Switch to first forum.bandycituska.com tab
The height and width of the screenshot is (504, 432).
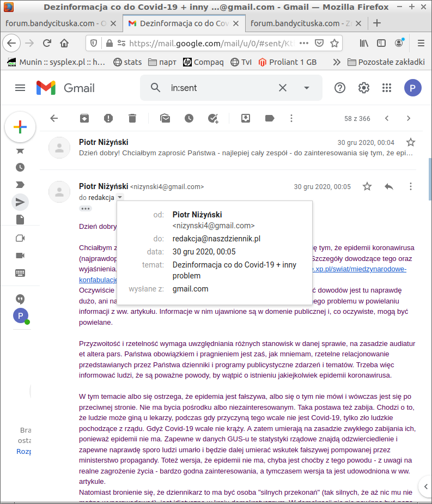56,23
